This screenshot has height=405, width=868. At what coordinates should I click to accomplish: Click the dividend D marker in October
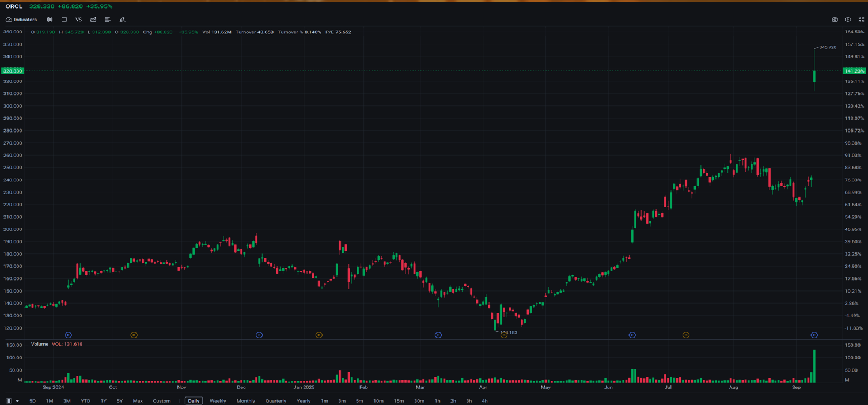coord(134,335)
